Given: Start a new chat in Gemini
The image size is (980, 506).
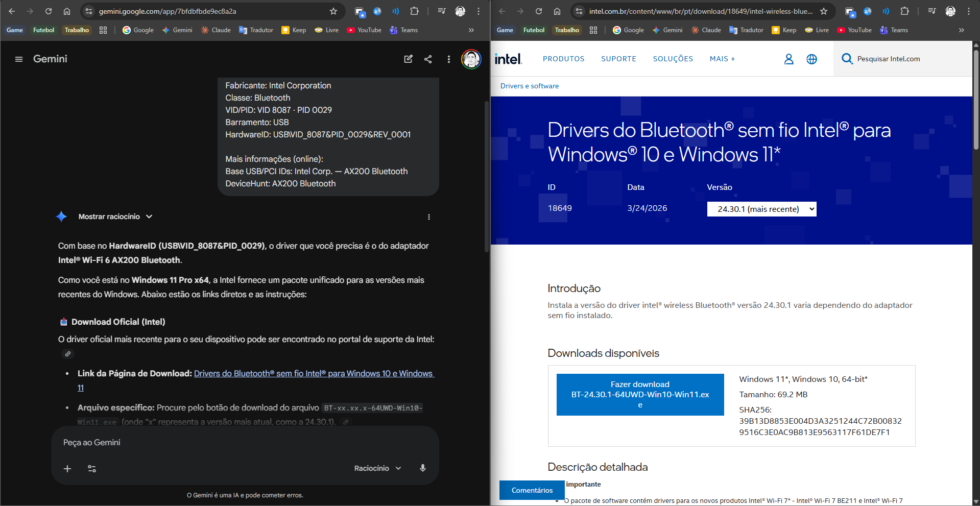Looking at the screenshot, I should 409,59.
